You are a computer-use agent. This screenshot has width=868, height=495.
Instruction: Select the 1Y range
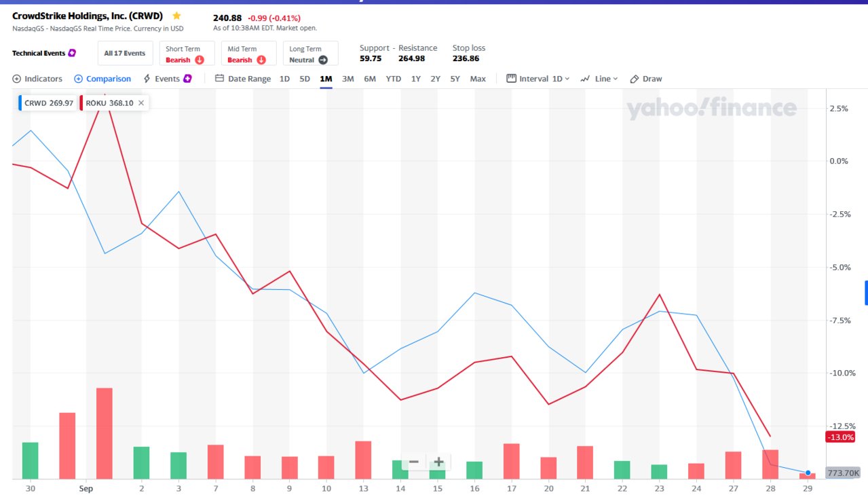coord(416,79)
